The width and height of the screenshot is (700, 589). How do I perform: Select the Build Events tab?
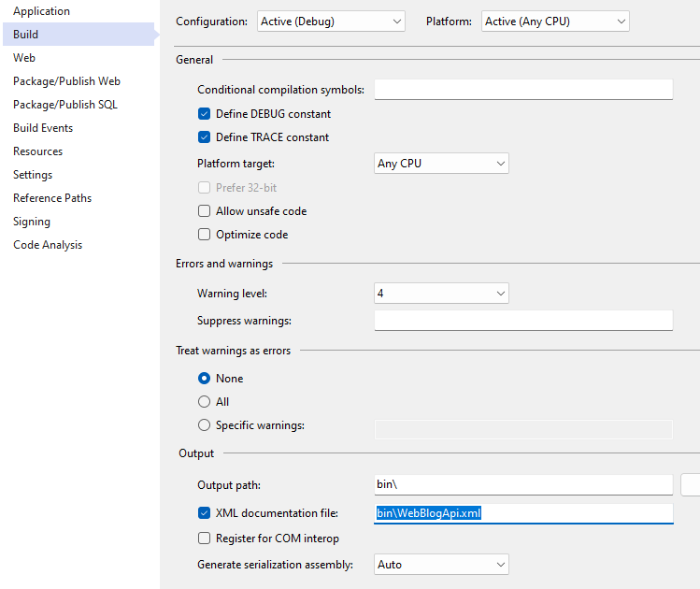[43, 128]
